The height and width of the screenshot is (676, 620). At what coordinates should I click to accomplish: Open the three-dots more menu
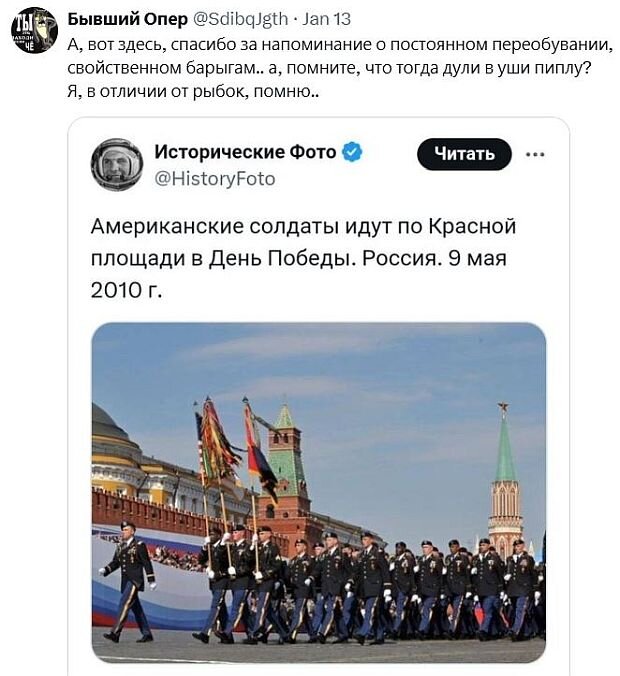click(x=535, y=154)
